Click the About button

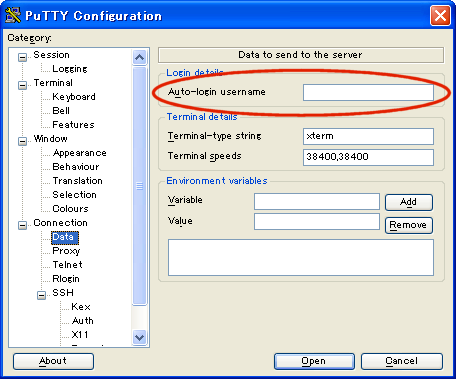53,361
